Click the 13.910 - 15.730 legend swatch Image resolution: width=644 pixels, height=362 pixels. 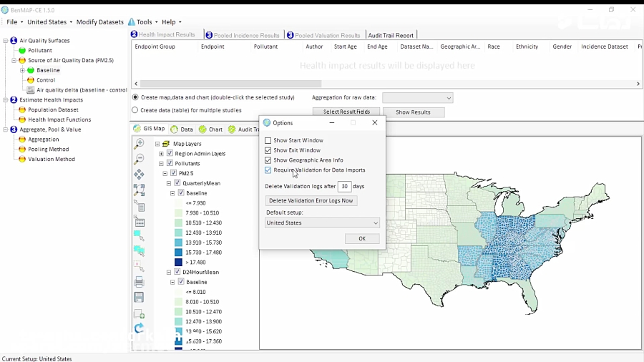(x=178, y=243)
